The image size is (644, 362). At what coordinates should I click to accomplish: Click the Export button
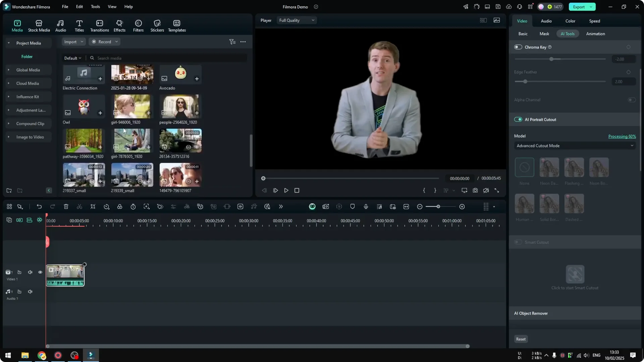[579, 7]
